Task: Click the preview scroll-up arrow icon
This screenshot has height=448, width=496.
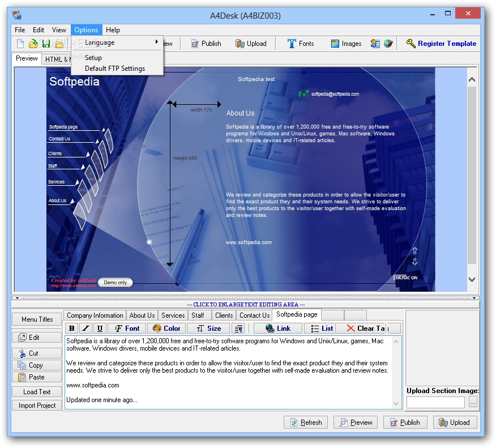Action: [415, 250]
